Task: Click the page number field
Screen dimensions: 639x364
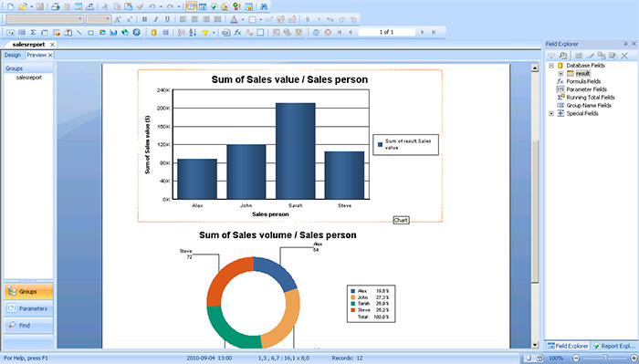Action: coord(386,32)
